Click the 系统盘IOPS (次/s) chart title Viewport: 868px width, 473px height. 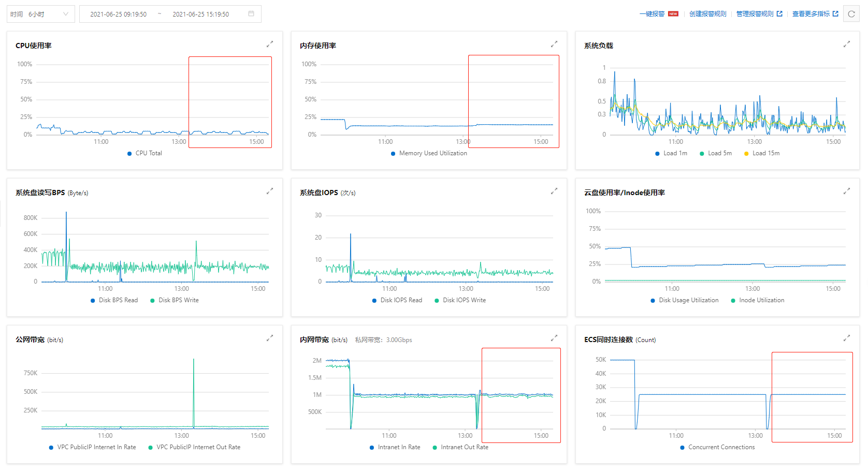point(328,193)
